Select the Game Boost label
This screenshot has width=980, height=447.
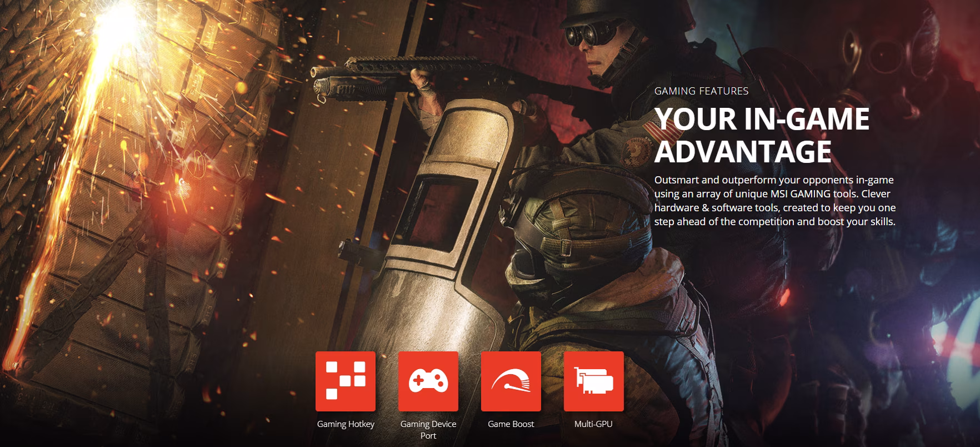(511, 424)
